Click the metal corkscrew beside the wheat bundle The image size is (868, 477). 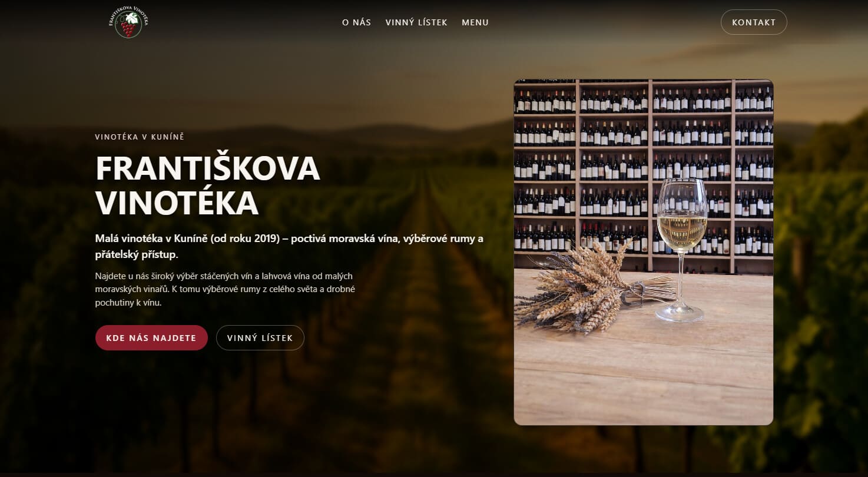pos(633,293)
